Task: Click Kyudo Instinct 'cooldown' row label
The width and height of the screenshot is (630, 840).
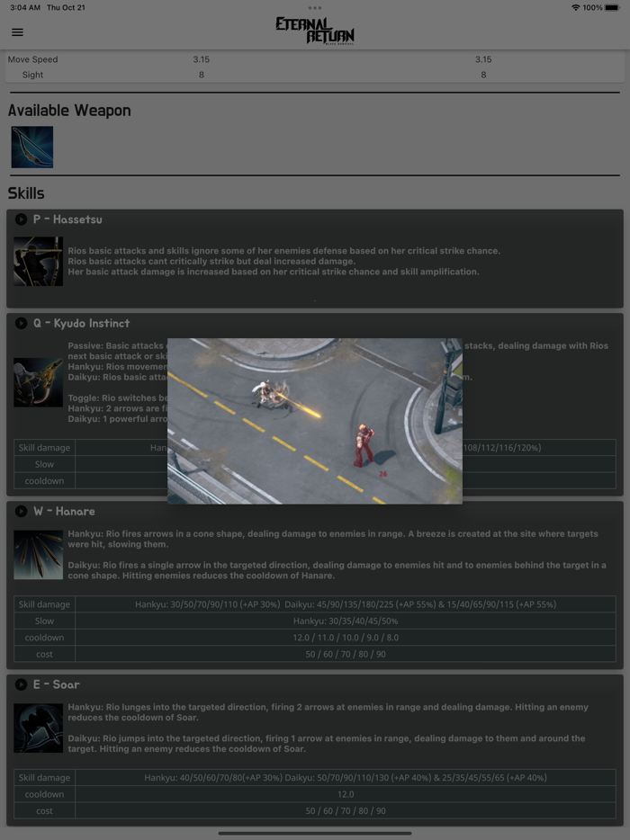Action: pyautogui.click(x=44, y=481)
